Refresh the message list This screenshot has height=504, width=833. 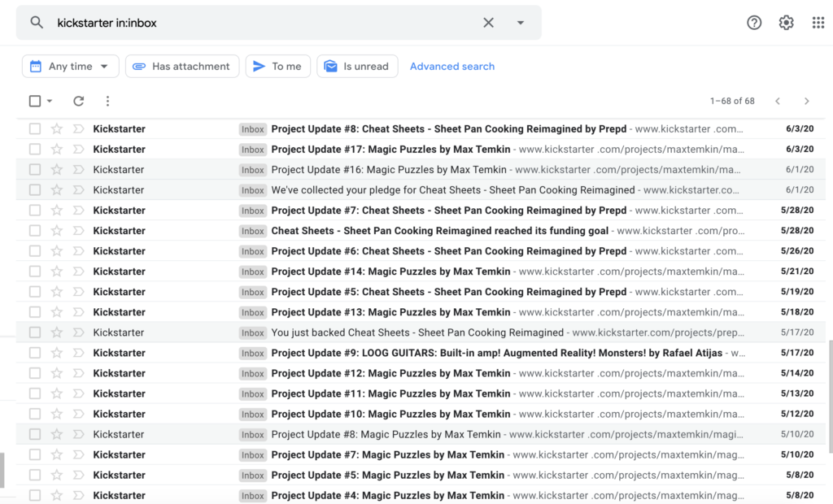pyautogui.click(x=79, y=101)
